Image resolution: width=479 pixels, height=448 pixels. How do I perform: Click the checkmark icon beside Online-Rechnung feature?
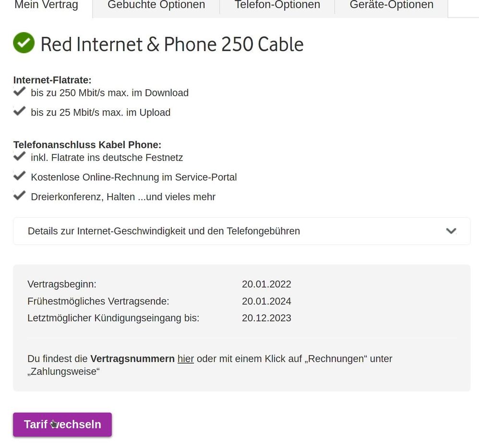(x=19, y=176)
